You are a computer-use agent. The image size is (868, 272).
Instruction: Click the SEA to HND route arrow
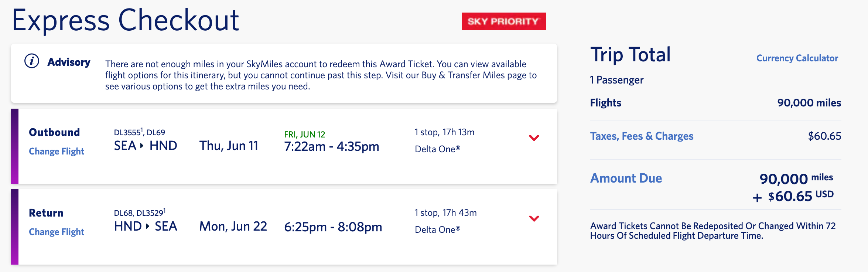coord(142,146)
